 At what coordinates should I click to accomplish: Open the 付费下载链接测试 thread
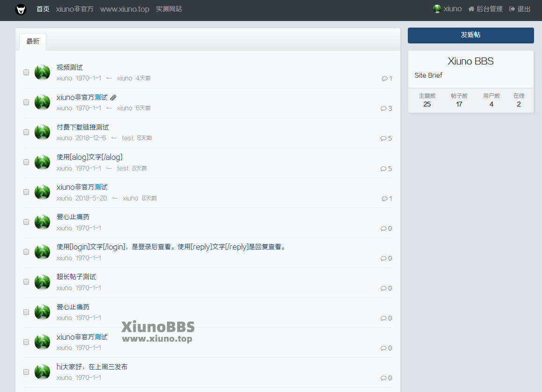pos(83,127)
